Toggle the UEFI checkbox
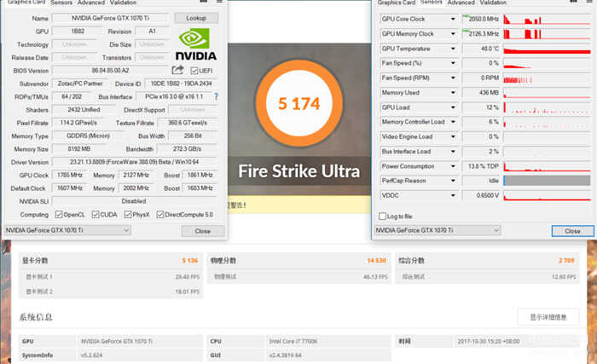597x364 pixels. [x=194, y=71]
